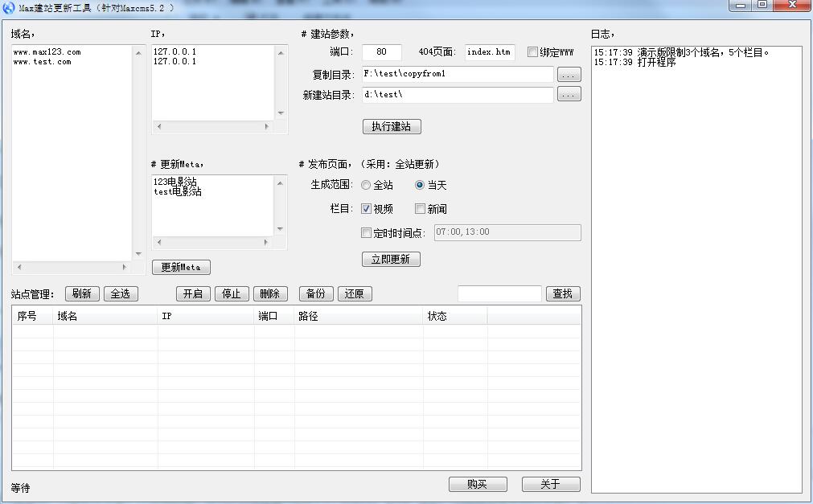Click the 状态 column header
Screen dimensions: 813x504
pyautogui.click(x=454, y=316)
